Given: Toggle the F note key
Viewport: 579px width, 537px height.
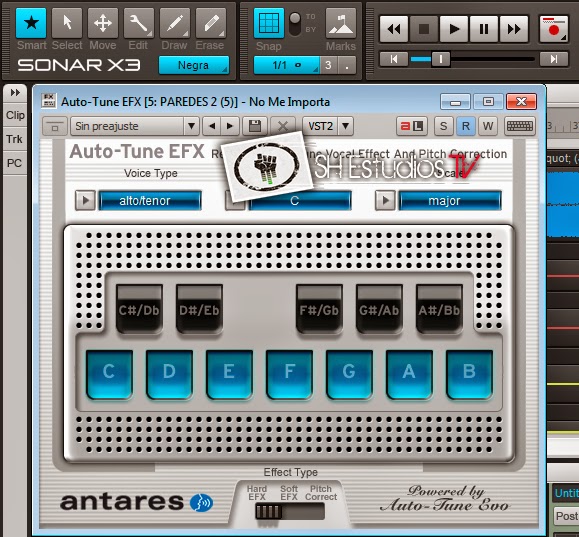Looking at the screenshot, I should coord(290,375).
